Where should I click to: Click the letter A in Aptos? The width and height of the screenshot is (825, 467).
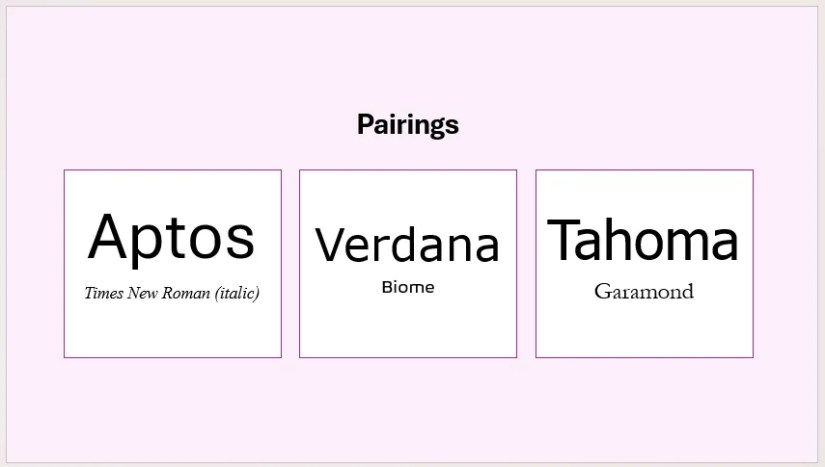pyautogui.click(x=109, y=238)
